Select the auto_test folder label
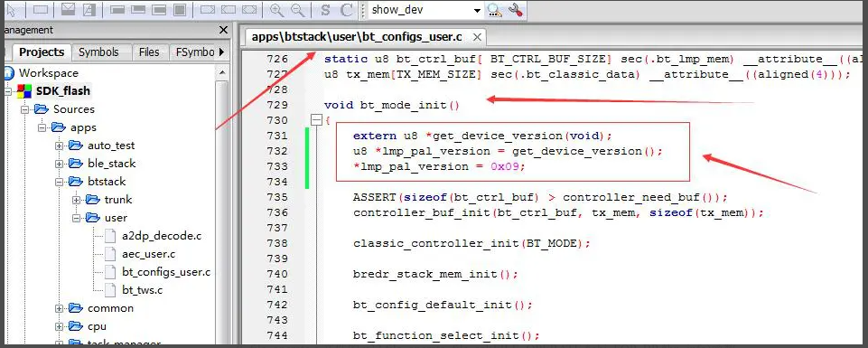This screenshot has height=348, width=868. coord(111,146)
